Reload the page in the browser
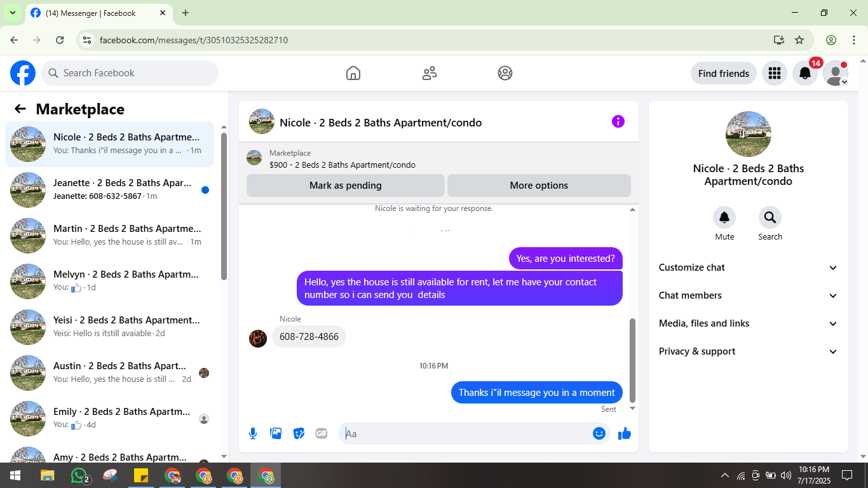This screenshot has height=488, width=868. coord(60,40)
